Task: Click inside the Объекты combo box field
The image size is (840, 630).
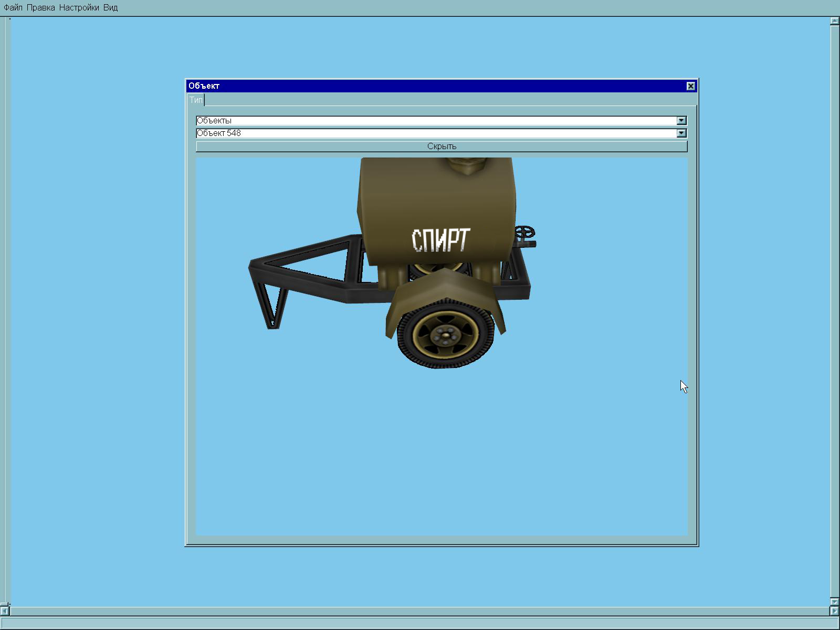Action: coord(436,121)
